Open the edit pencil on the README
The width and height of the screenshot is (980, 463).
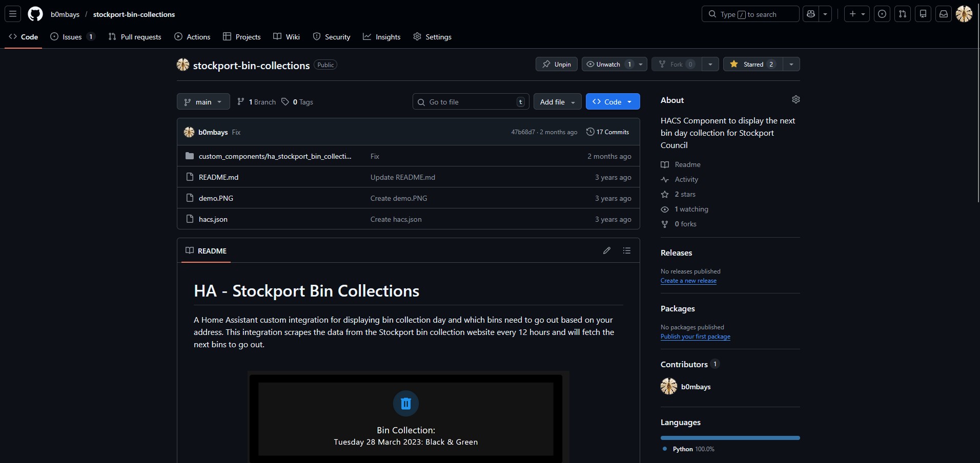click(x=607, y=250)
